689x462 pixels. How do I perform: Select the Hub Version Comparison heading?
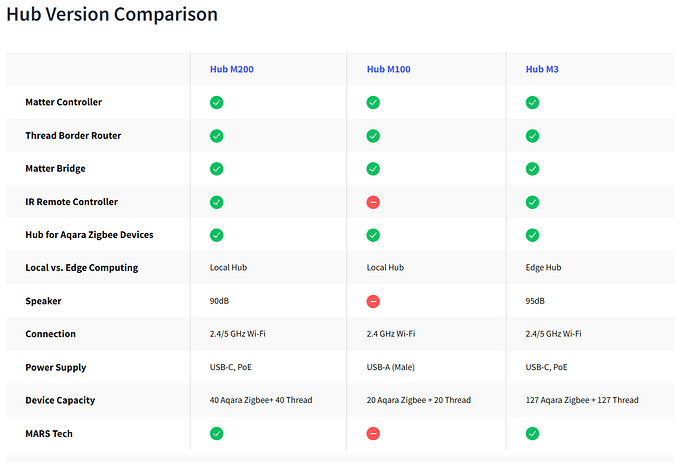tap(112, 14)
